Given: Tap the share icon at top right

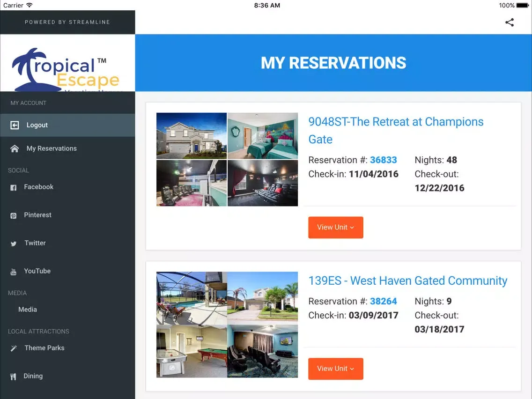Looking at the screenshot, I should [509, 22].
